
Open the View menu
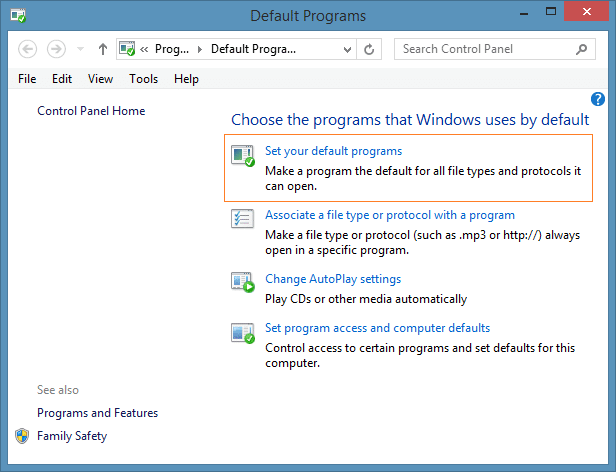pos(100,79)
